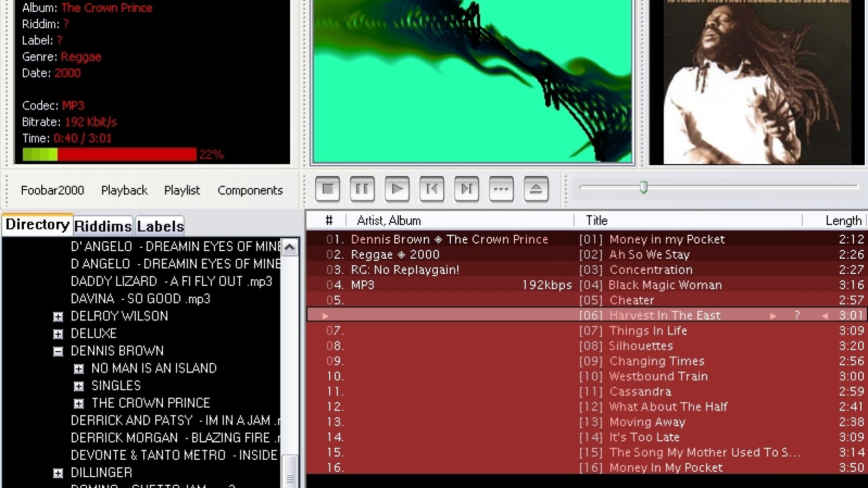Switch to the Labels tab

pos(160,226)
